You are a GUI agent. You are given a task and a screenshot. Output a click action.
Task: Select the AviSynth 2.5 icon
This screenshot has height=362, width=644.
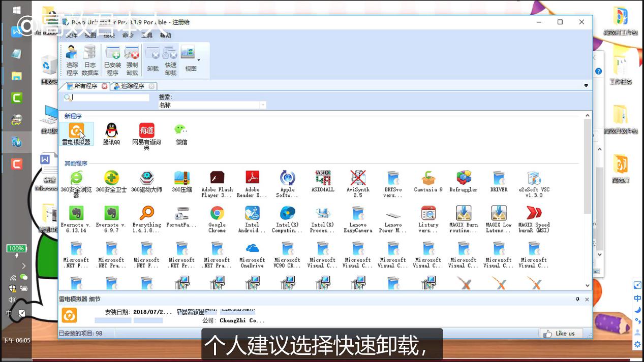[358, 184]
